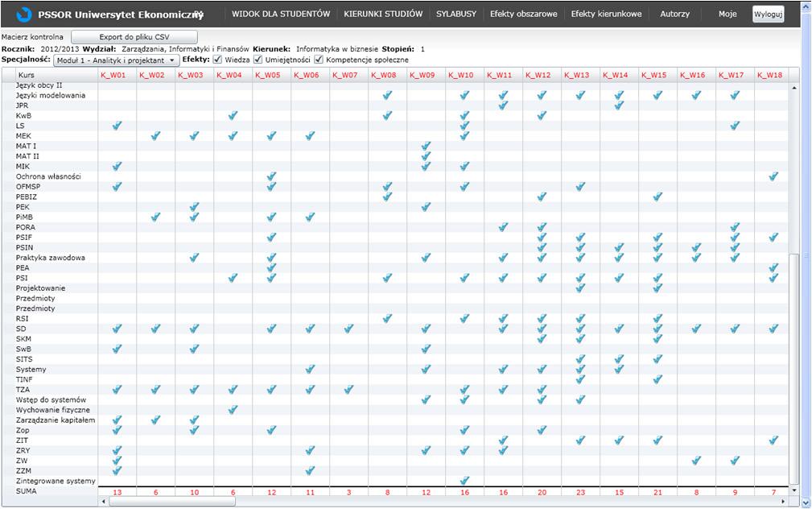Click the K_W05 column header
The image size is (812, 509).
click(x=268, y=75)
